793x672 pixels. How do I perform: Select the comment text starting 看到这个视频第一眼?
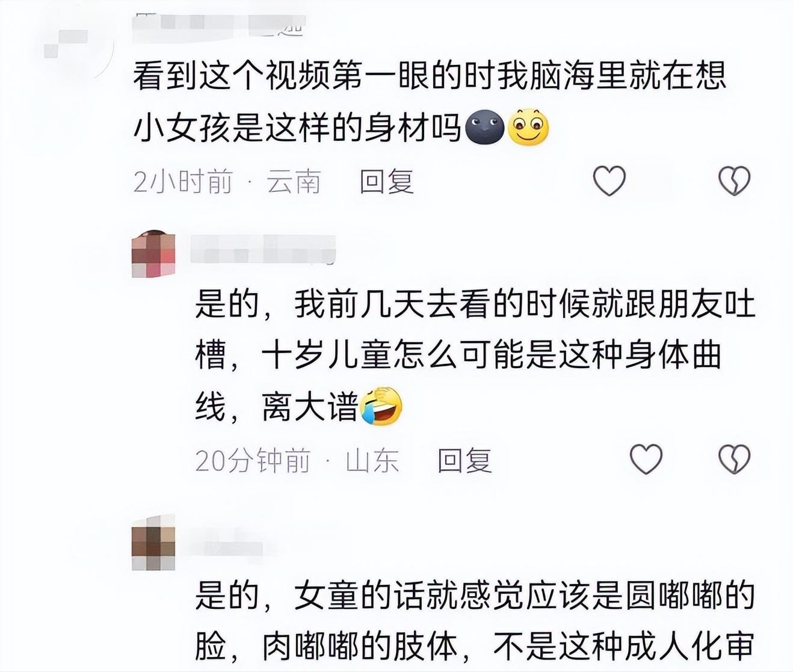point(430,102)
